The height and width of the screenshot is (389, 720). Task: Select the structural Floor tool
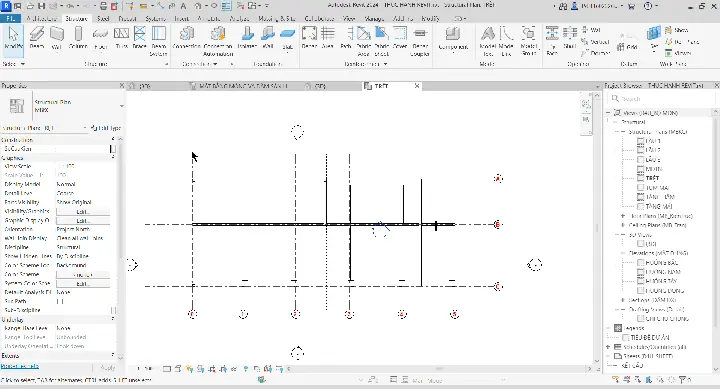[x=101, y=38]
